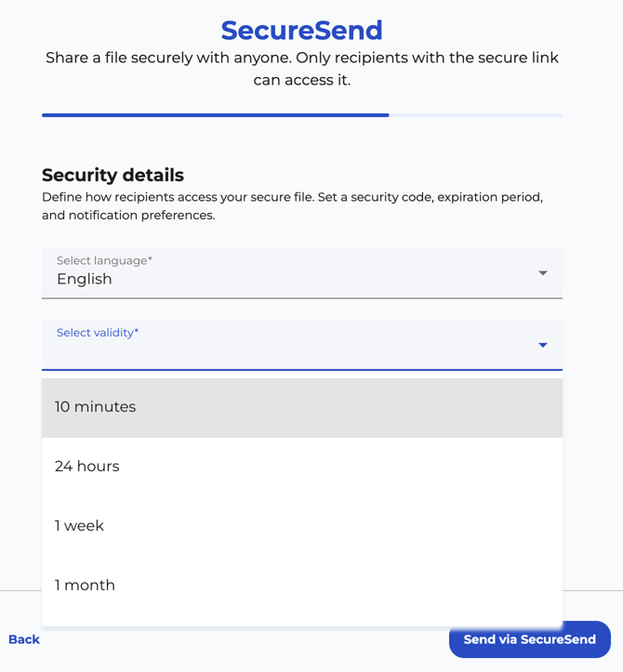The height and width of the screenshot is (672, 623).
Task: Click the English language value
Action: (85, 280)
